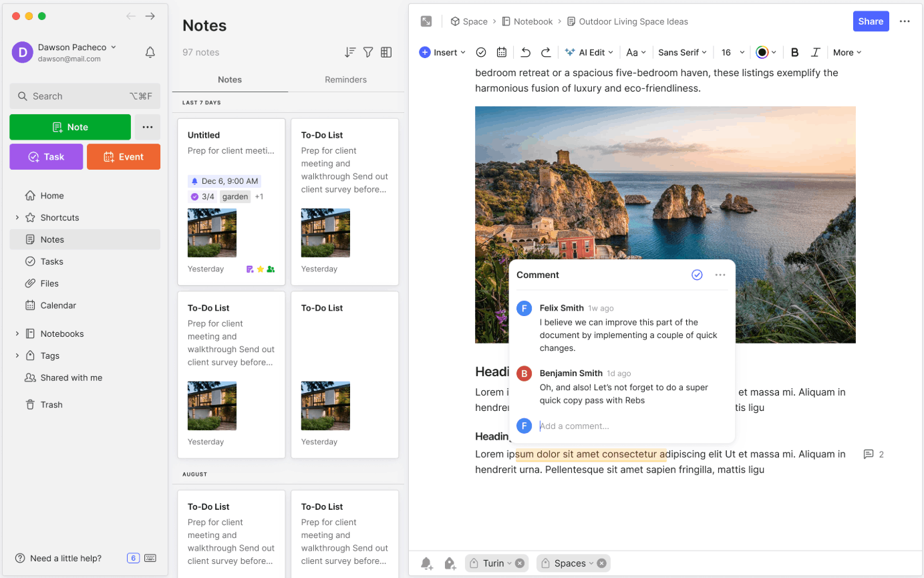
Task: Add a reminder using the bell-plus icon
Action: pyautogui.click(x=427, y=563)
